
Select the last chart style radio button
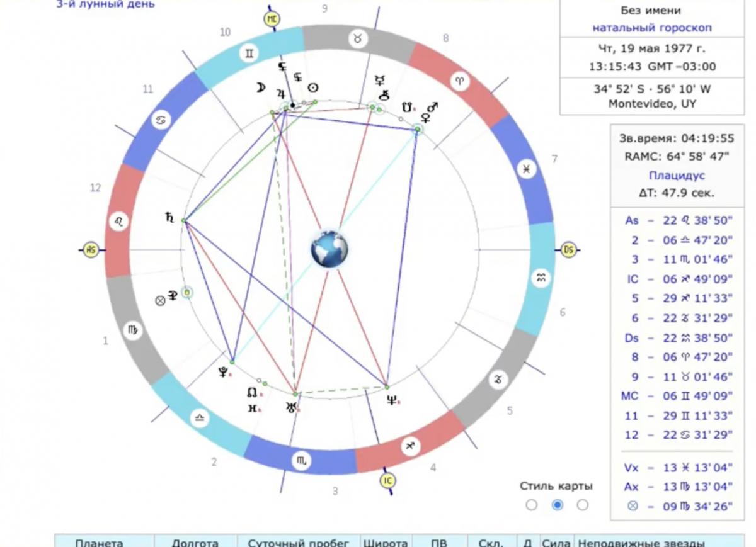[x=583, y=505]
